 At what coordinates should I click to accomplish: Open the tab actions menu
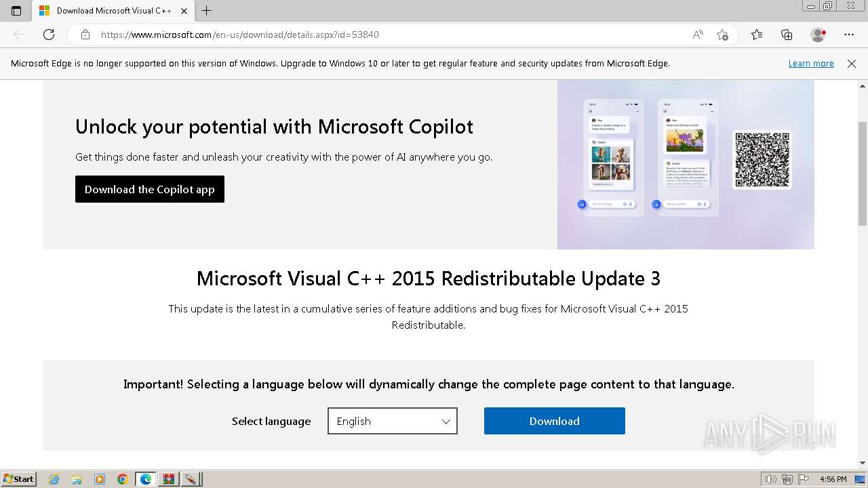point(16,11)
